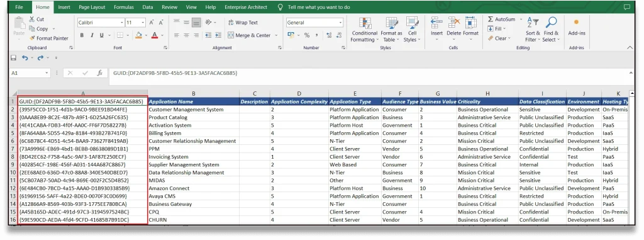Click the Increase Indent icon
Screen dimensions: 644x240
point(218,35)
